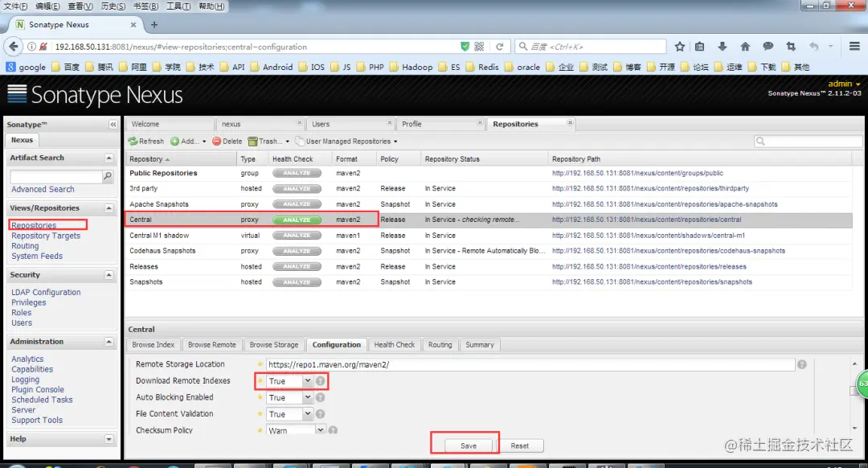The image size is (868, 468).
Task: Reload the page with the refresh icon
Action: [499, 47]
